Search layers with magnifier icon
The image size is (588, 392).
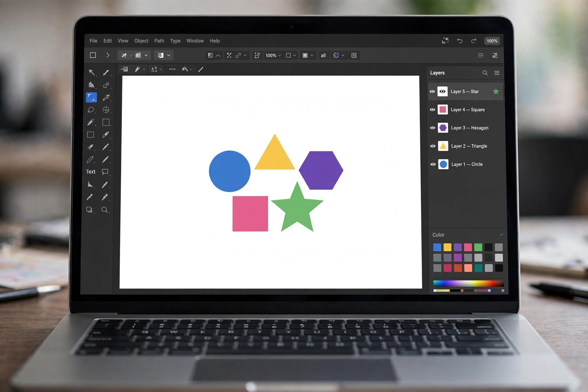pyautogui.click(x=485, y=73)
